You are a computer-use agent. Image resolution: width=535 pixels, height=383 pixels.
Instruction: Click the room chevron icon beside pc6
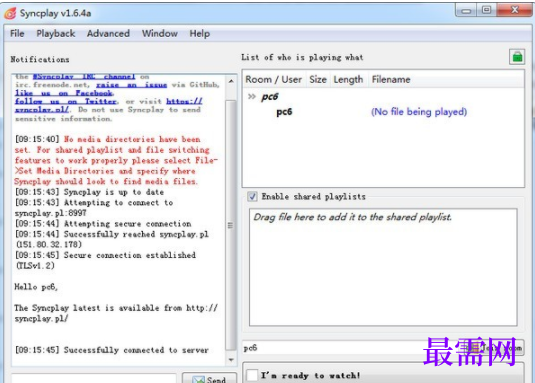(252, 97)
